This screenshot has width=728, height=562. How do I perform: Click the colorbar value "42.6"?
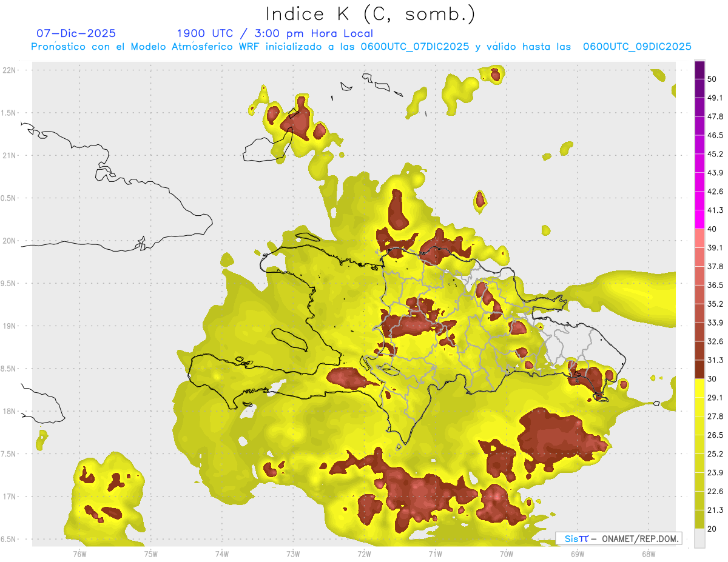click(x=715, y=192)
